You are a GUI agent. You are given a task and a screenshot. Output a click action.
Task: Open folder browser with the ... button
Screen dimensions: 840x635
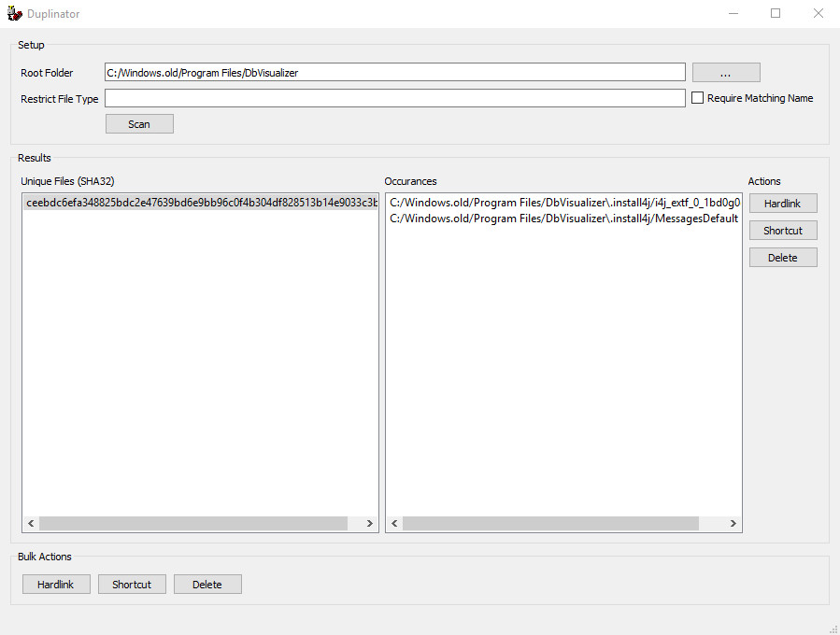(x=726, y=72)
